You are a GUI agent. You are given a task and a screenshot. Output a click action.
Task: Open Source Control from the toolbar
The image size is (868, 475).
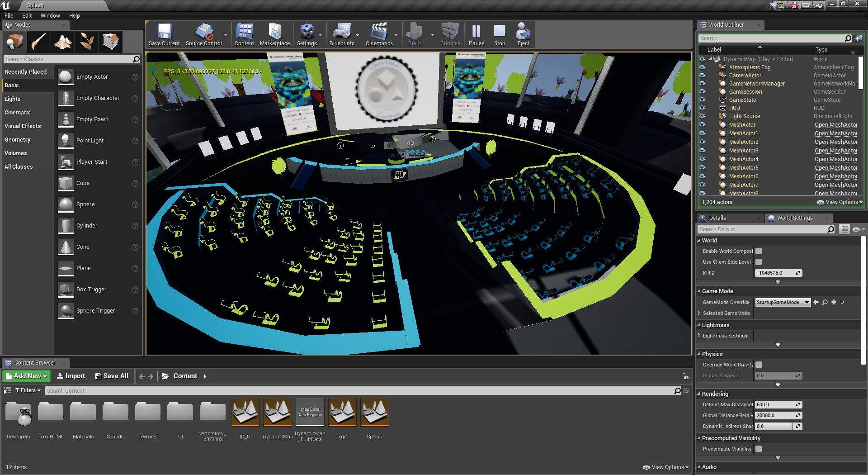(x=204, y=34)
